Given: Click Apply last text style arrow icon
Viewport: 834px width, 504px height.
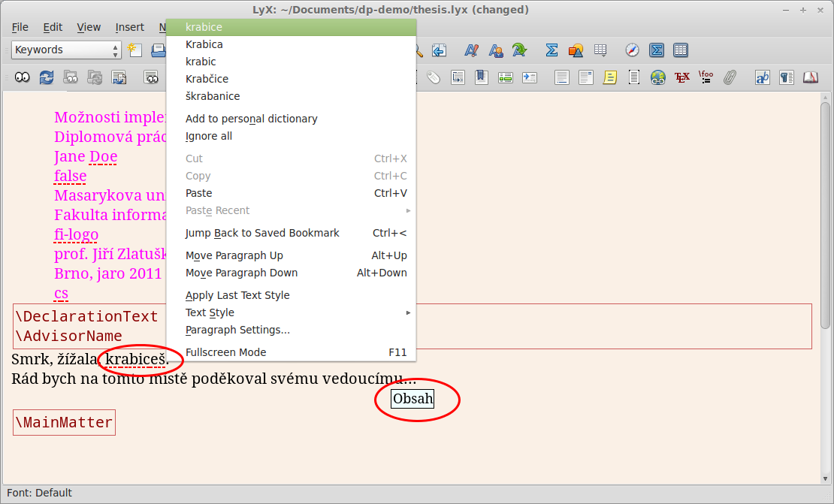Looking at the screenshot, I should pyautogui.click(x=520, y=50).
